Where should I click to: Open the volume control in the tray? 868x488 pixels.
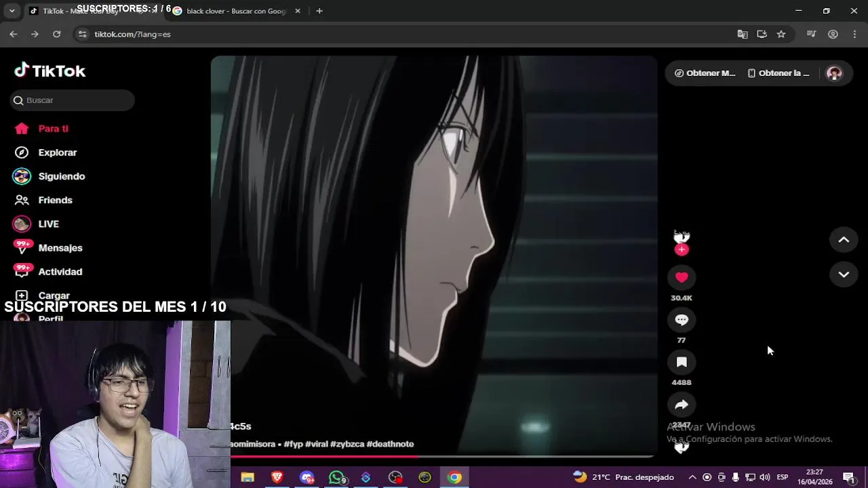pyautogui.click(x=765, y=478)
